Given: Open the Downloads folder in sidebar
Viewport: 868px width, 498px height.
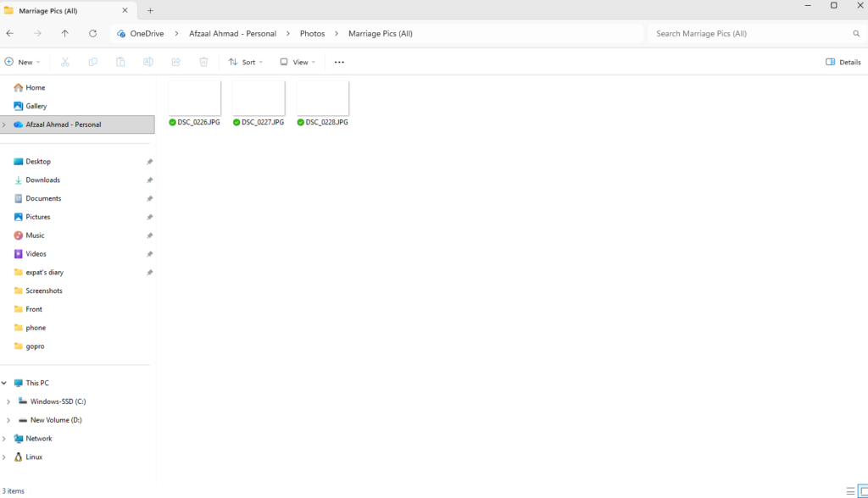Looking at the screenshot, I should [42, 180].
